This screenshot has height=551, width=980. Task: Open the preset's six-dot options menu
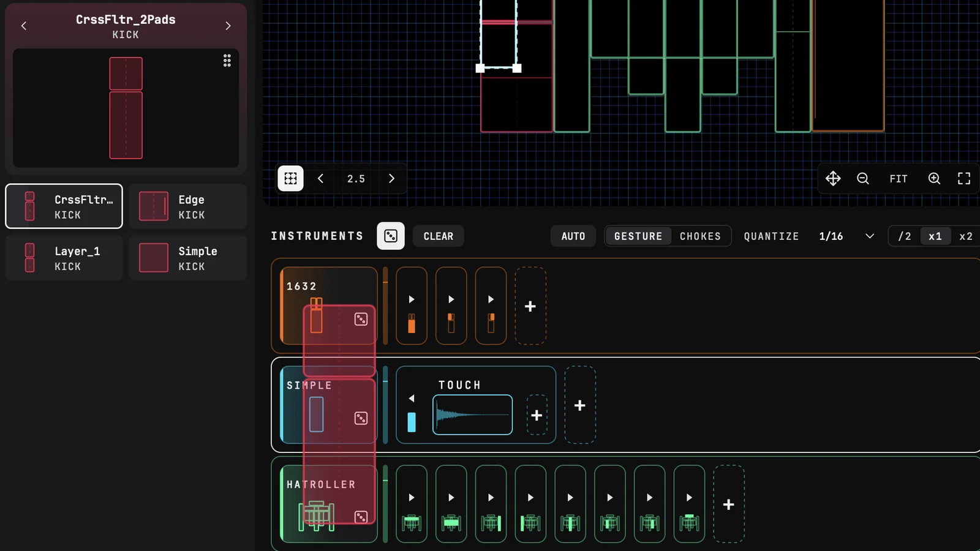point(227,60)
